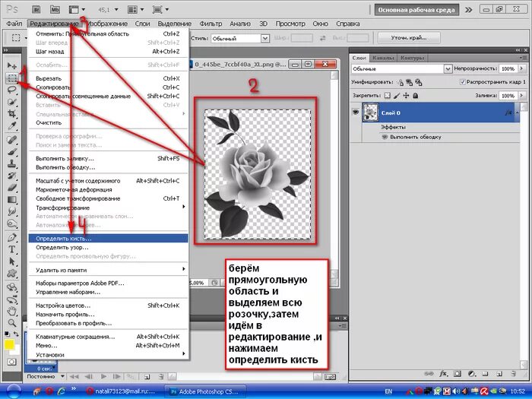Select the Quick Selection tool
This screenshot has width=532, height=399.
point(12,101)
